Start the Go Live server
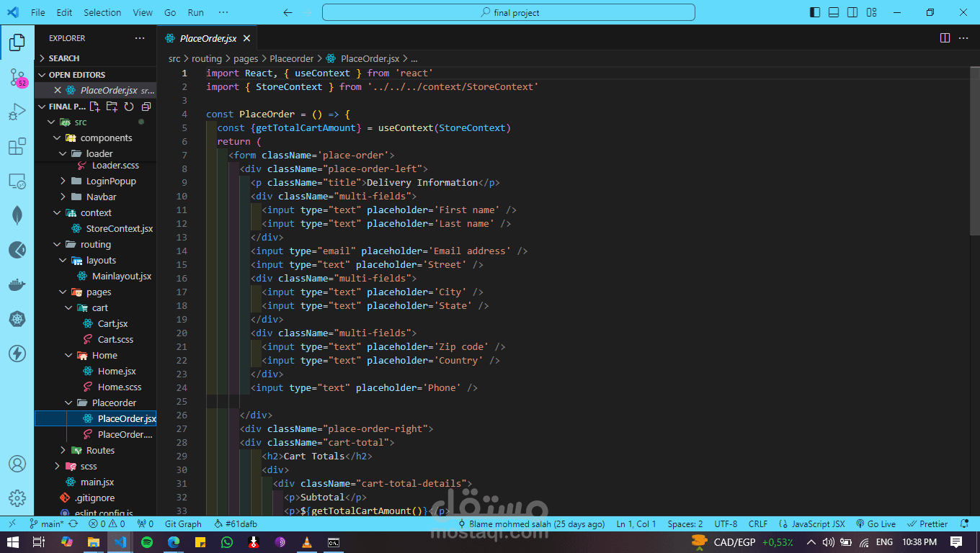The height and width of the screenshot is (553, 980). (876, 524)
